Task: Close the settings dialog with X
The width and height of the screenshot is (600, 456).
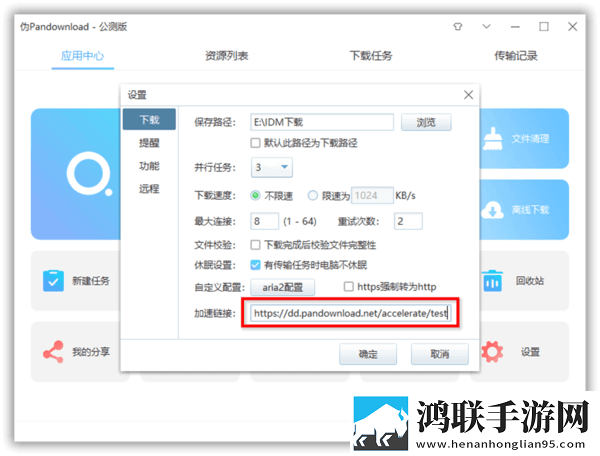Action: [x=468, y=94]
